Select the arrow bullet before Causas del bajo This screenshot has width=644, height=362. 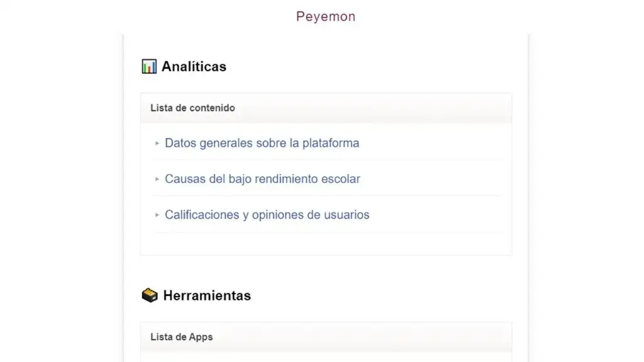coord(157,179)
